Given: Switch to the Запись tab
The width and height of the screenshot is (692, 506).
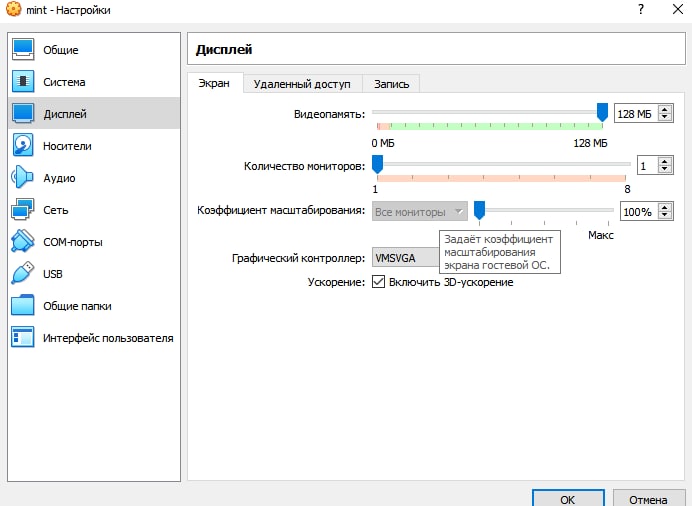Looking at the screenshot, I should [x=391, y=84].
